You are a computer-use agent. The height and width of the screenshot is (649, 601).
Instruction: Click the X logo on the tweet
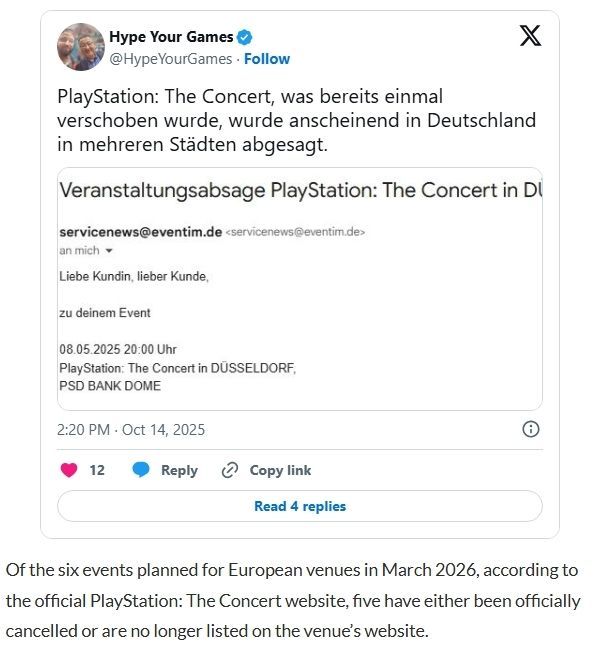531,36
